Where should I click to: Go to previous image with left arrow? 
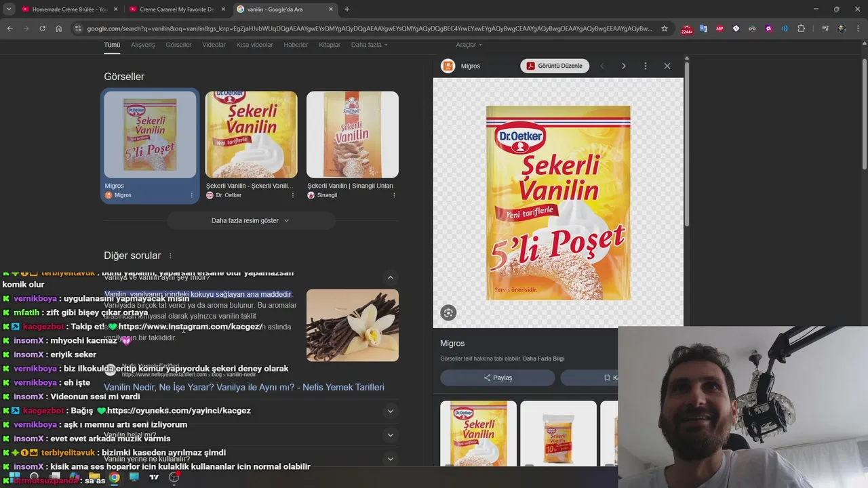[x=602, y=66]
